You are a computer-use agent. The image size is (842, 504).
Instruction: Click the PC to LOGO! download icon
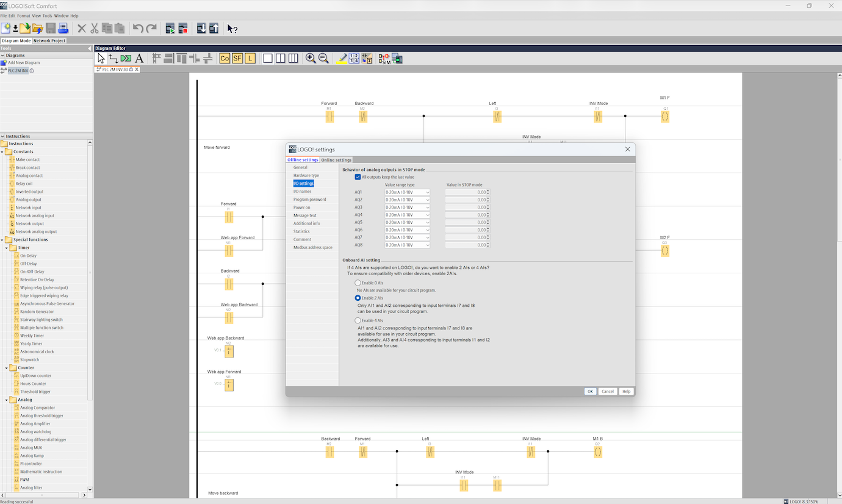pyautogui.click(x=201, y=28)
